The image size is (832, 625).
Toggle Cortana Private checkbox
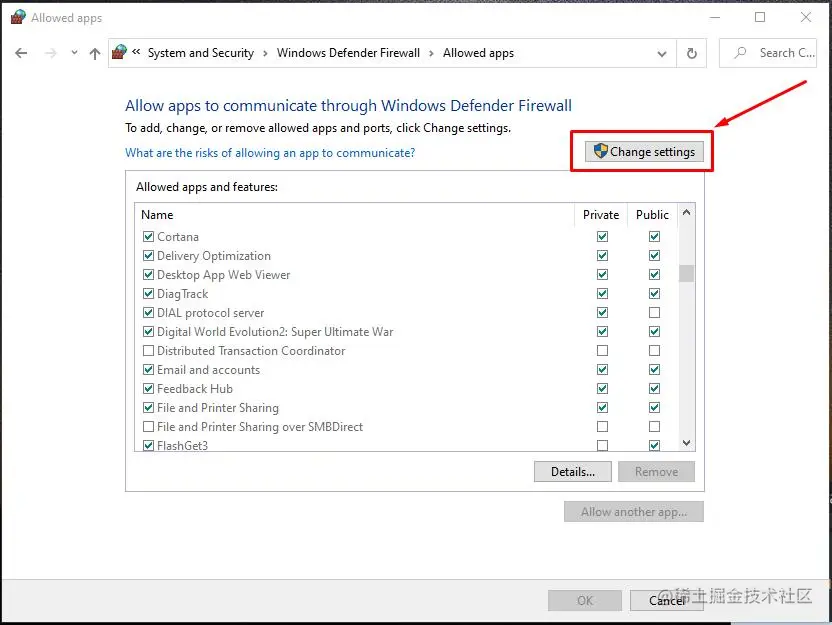(602, 237)
